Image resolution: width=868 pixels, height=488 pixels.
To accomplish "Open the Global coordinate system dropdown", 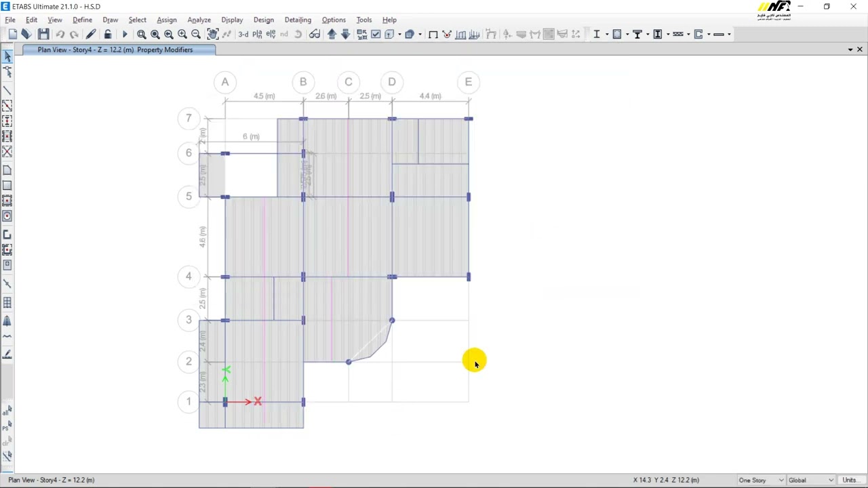I will point(811,480).
